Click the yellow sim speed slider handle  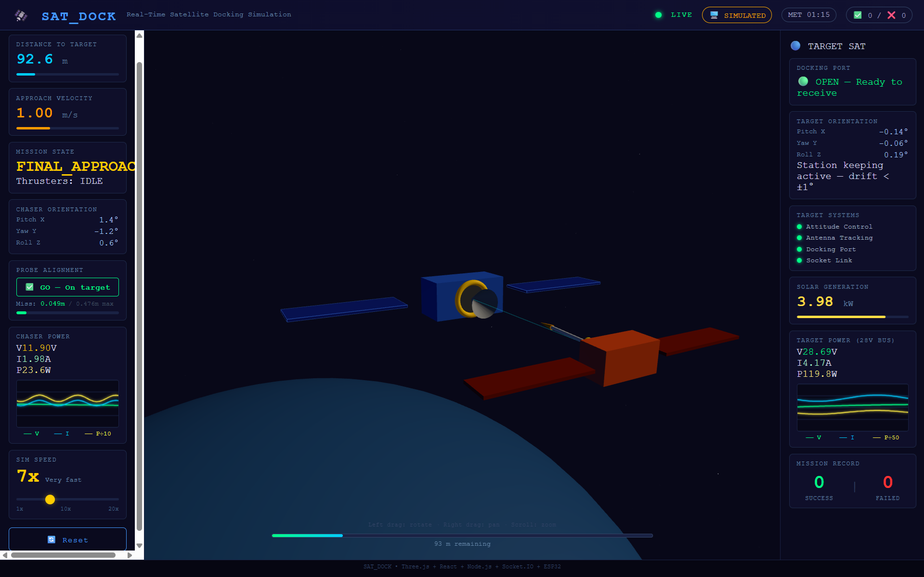point(50,500)
